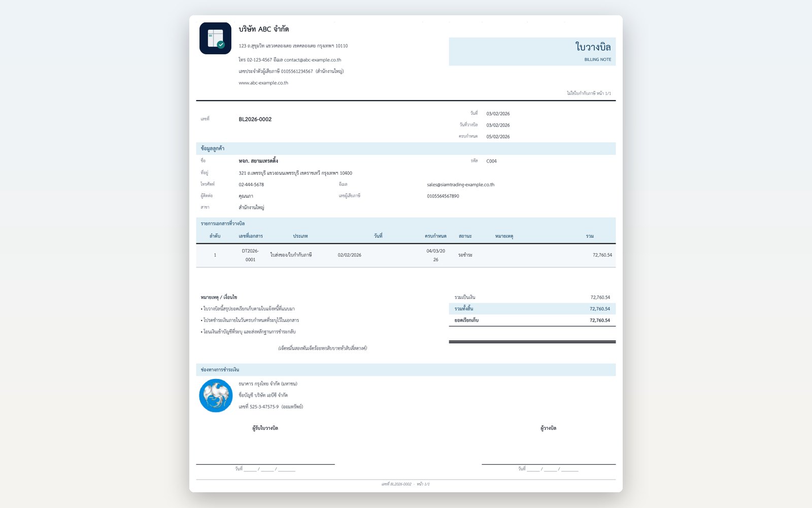
Task: Click company name บริษัท ABC จำกัด
Action: tap(264, 29)
